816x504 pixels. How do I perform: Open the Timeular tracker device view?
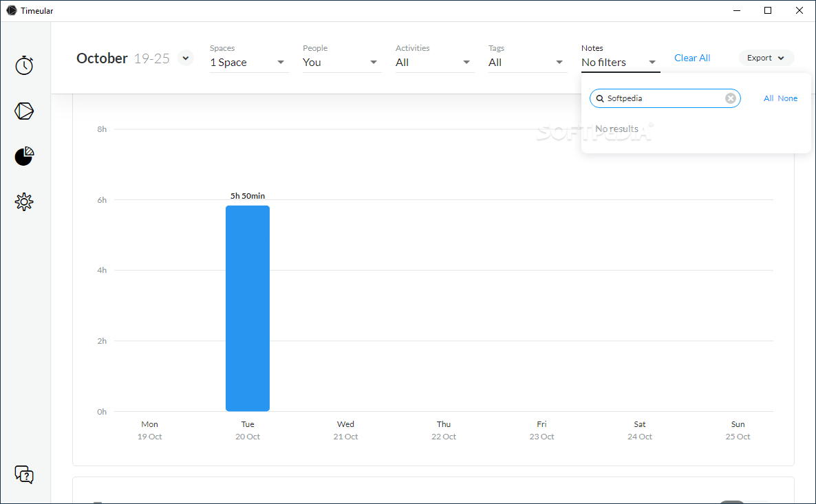[x=24, y=111]
